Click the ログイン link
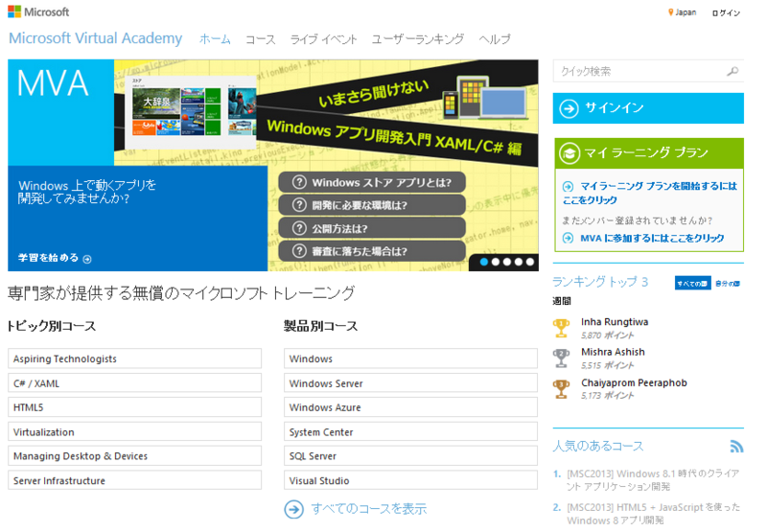Screen dimensions: 767x532 point(727,12)
